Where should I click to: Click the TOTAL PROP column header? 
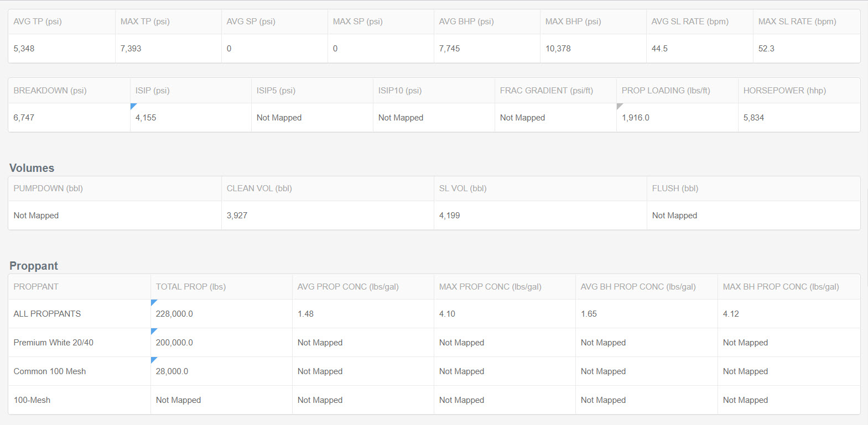(x=191, y=287)
